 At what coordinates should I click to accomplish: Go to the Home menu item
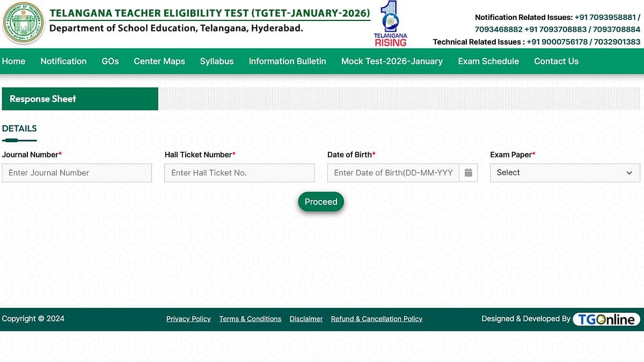(13, 61)
